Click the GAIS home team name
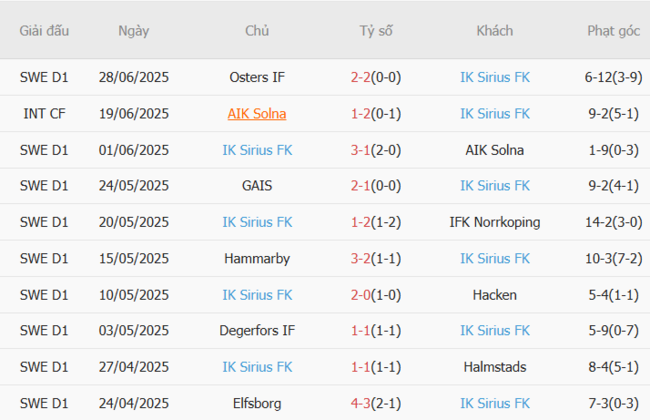Image resolution: width=650 pixels, height=420 pixels. pos(257,185)
